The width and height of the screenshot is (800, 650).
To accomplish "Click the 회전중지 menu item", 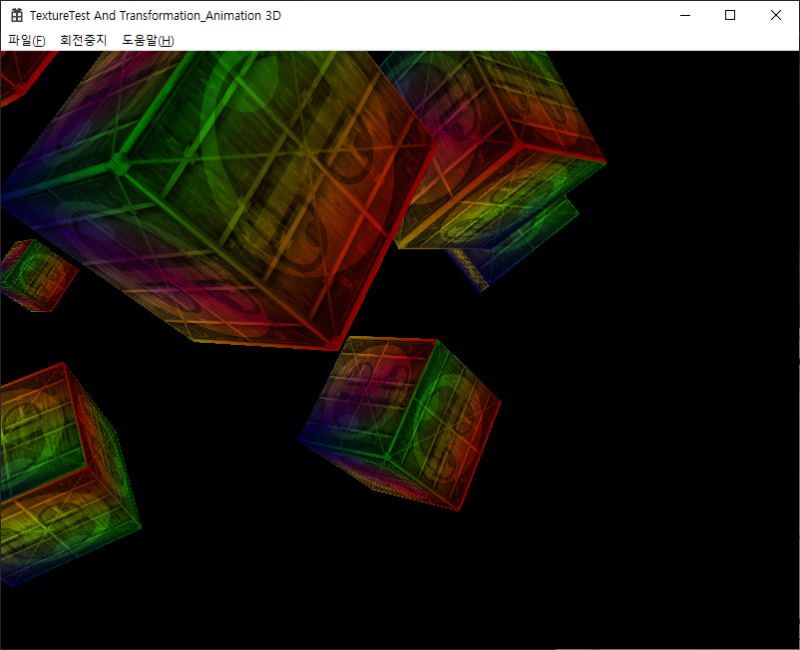I will pyautogui.click(x=83, y=40).
